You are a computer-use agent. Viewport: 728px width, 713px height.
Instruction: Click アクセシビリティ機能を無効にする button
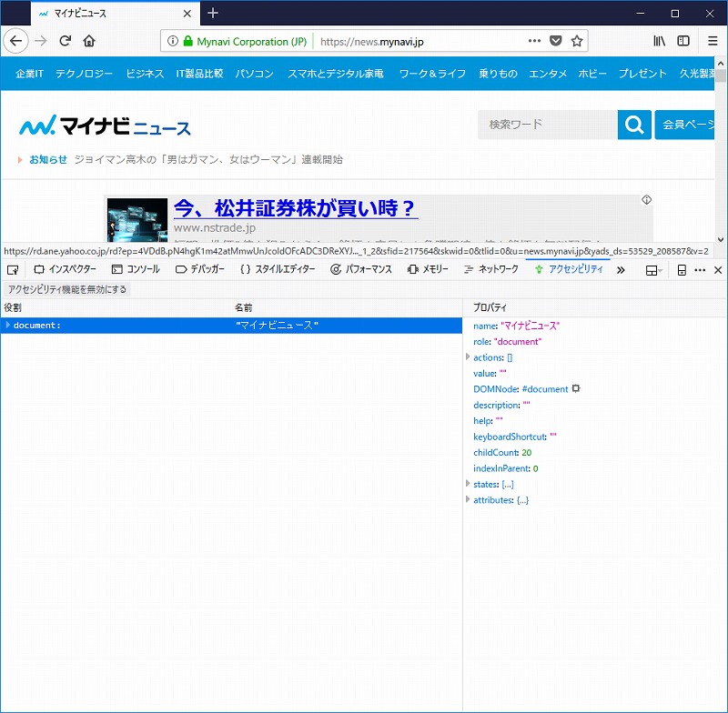[67, 289]
